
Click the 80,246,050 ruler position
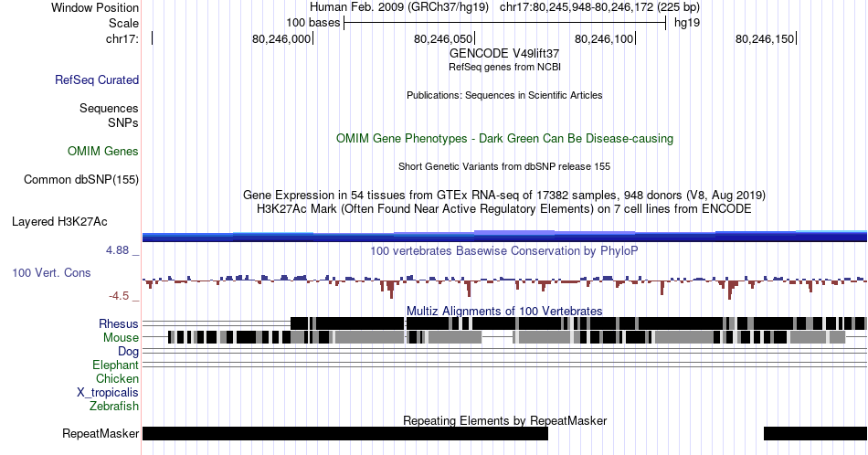coord(443,38)
